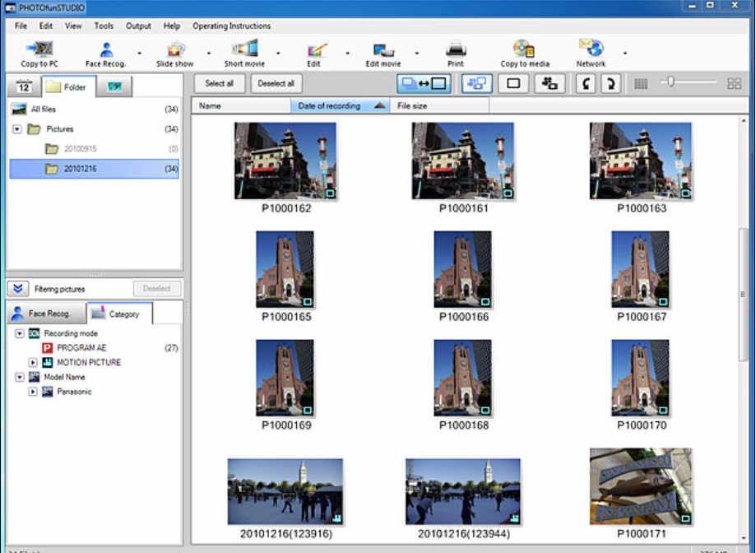Switch to the calendar tab
The height and width of the screenshot is (553, 756).
[x=24, y=86]
